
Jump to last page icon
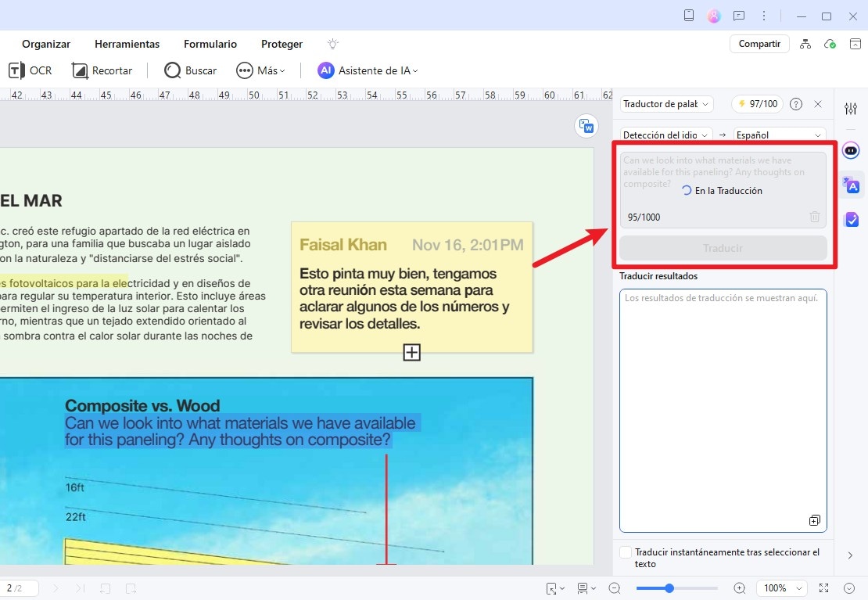(x=81, y=588)
